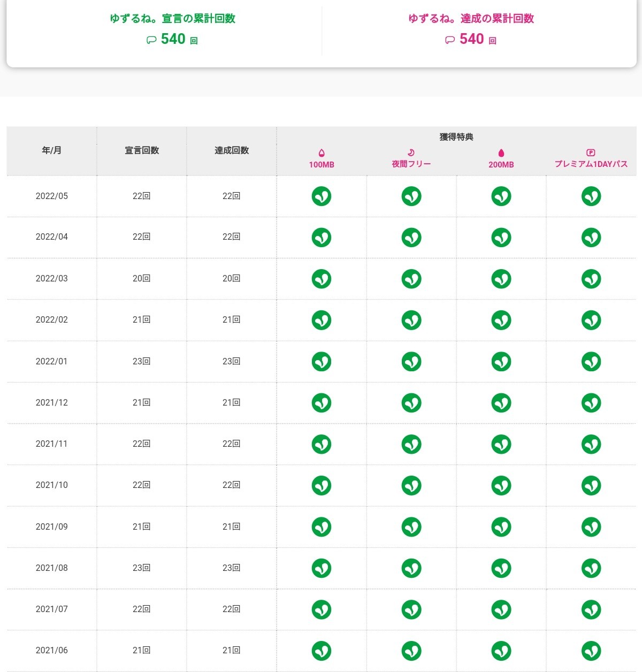Click the 宣言回数 column header
This screenshot has height=672, width=642.
[142, 150]
